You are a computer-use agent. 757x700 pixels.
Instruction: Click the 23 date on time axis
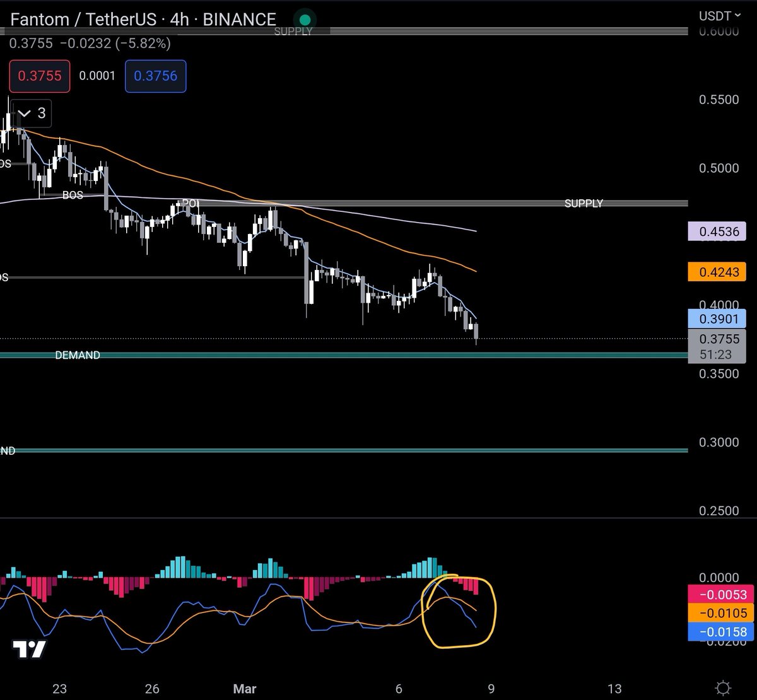point(59,689)
